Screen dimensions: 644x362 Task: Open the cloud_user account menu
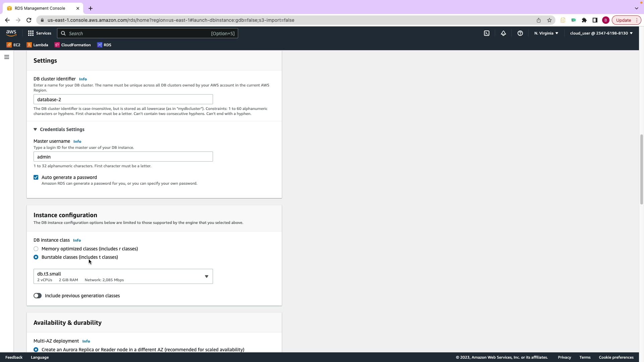click(601, 33)
